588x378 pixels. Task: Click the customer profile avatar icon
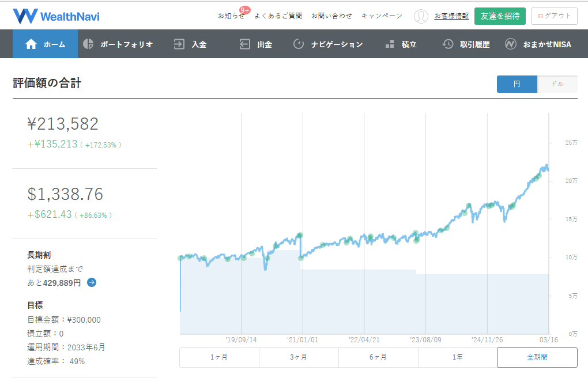[x=421, y=16]
